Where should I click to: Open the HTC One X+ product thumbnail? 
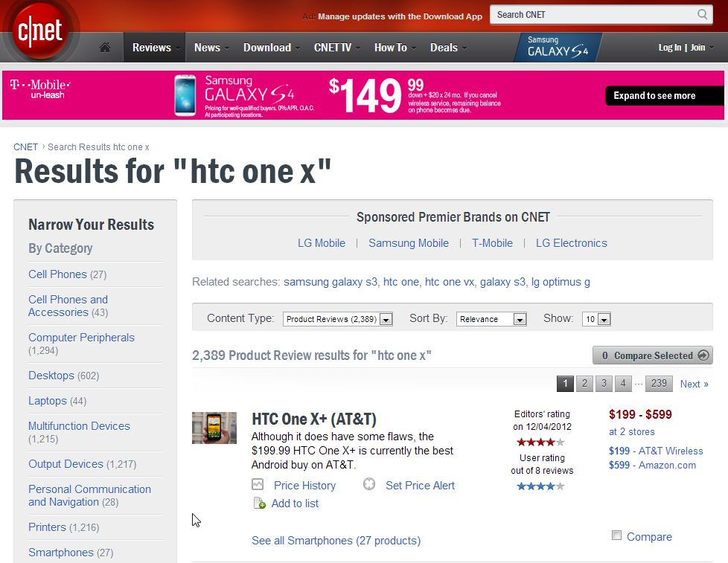point(214,428)
